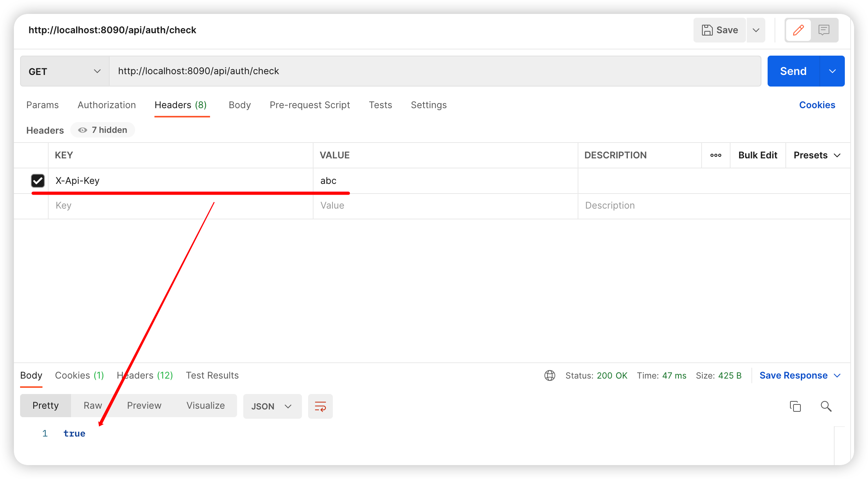868x479 pixels.
Task: Click the Cookies link
Action: pyautogui.click(x=817, y=105)
